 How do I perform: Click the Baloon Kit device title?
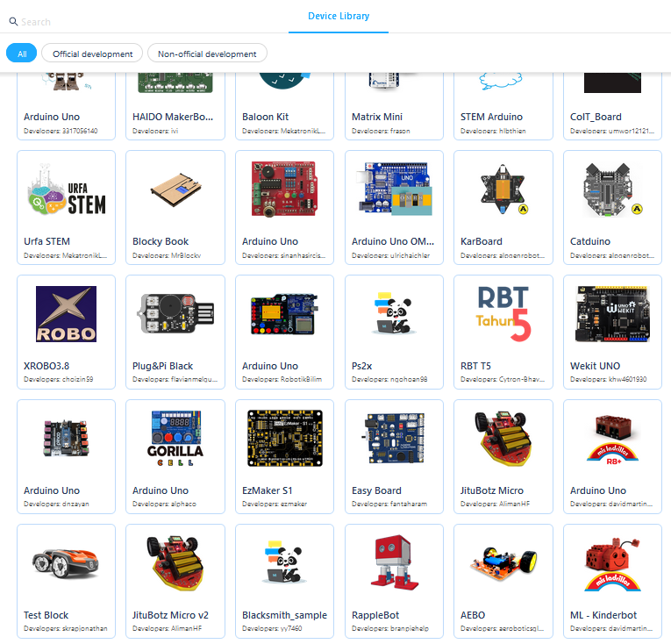coord(265,117)
